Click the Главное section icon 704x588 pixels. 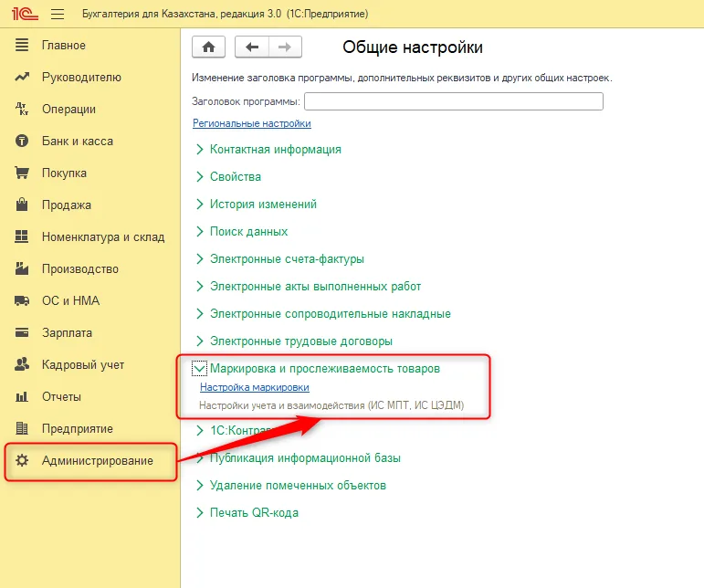point(22,45)
